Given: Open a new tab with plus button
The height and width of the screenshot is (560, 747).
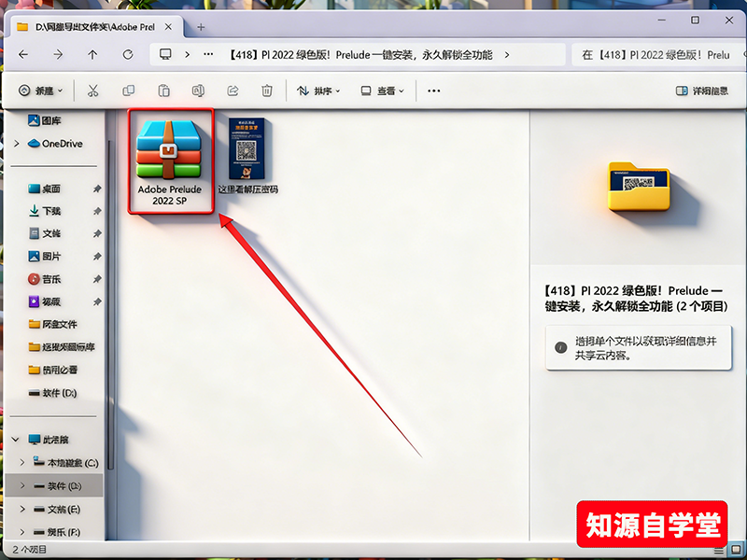Looking at the screenshot, I should click(x=201, y=27).
